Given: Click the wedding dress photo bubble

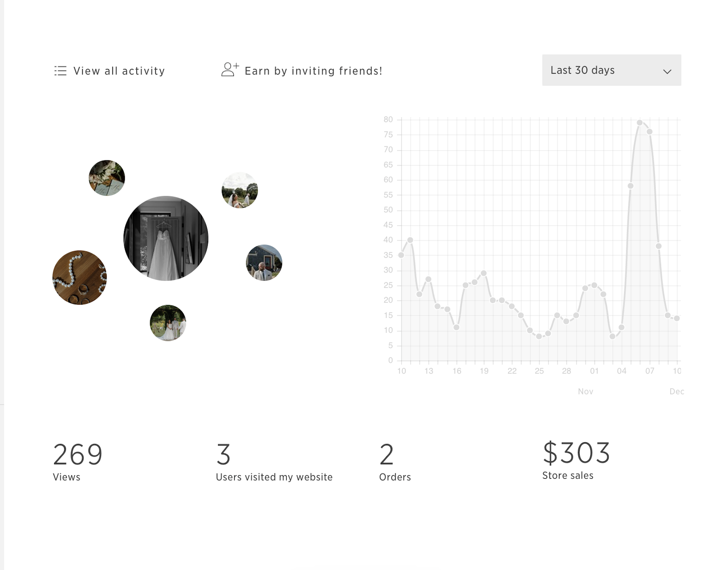Looking at the screenshot, I should (165, 238).
